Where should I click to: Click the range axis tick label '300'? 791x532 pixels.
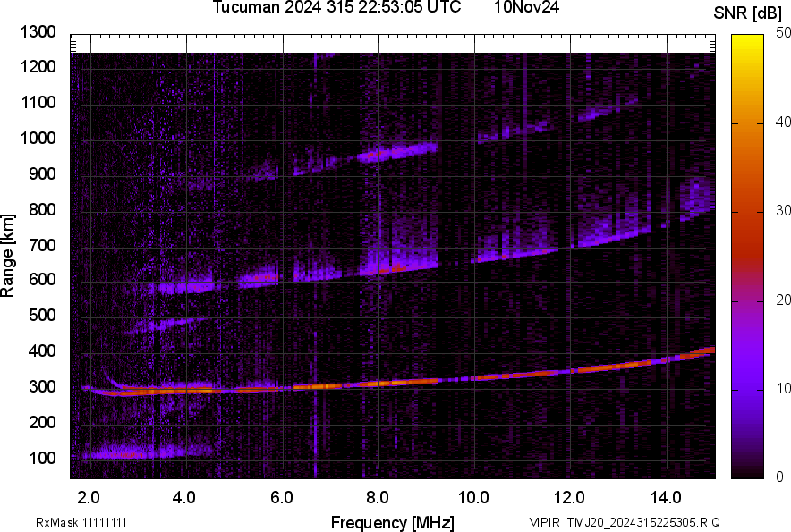pyautogui.click(x=42, y=386)
